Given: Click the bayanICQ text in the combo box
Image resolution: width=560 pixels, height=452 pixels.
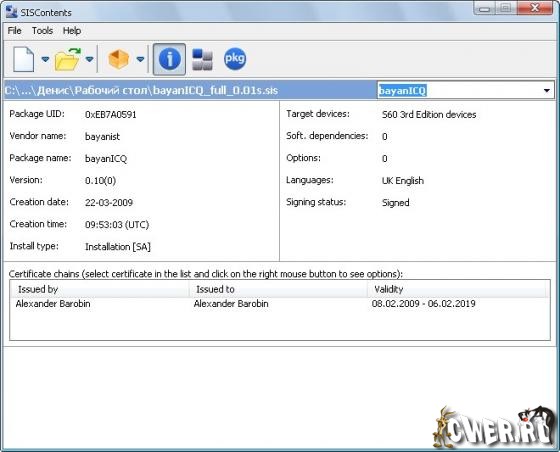Looking at the screenshot, I should point(402,91).
